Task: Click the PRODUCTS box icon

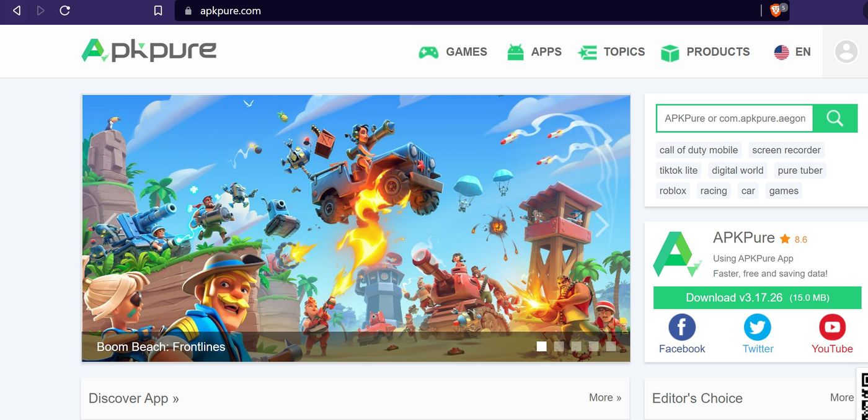Action: pos(670,53)
